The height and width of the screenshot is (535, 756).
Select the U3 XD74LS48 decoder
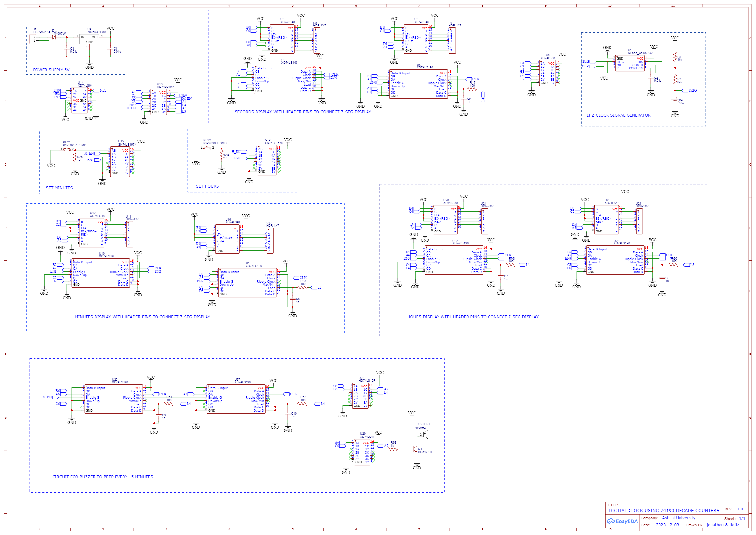282,39
